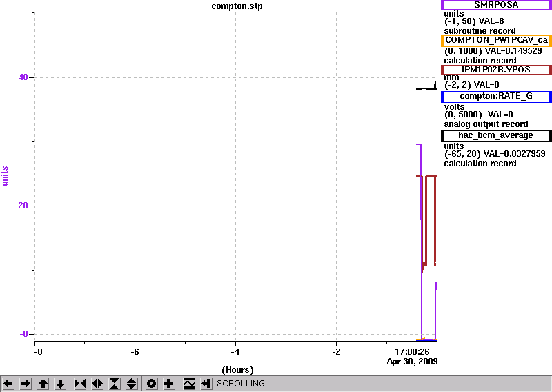Pan the plot up with the up arrow
The image size is (552, 392).
(43, 383)
